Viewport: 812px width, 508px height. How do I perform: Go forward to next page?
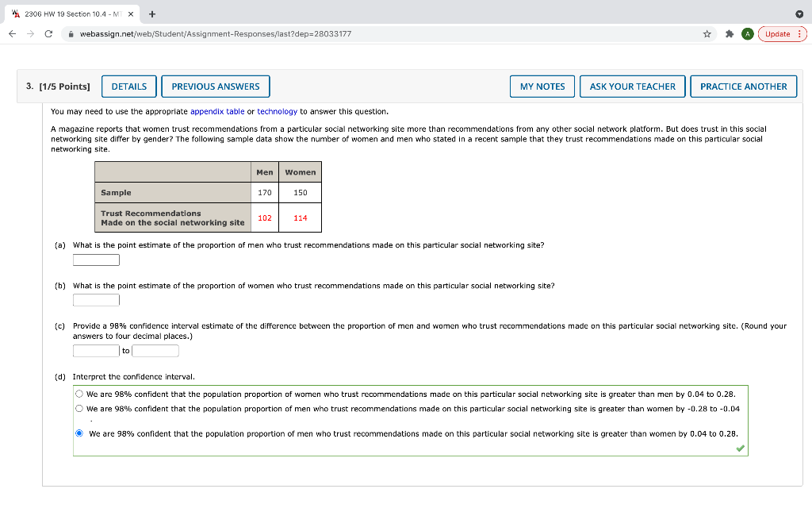click(x=31, y=33)
